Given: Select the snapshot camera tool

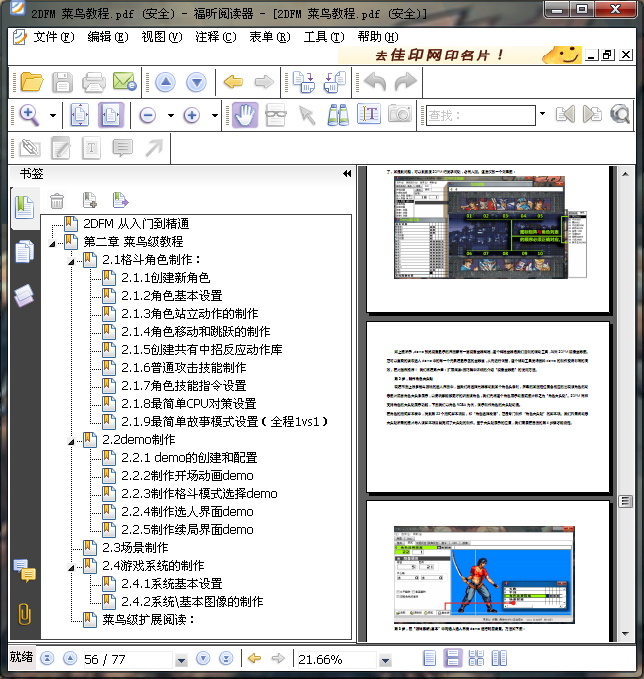Looking at the screenshot, I should pos(399,114).
